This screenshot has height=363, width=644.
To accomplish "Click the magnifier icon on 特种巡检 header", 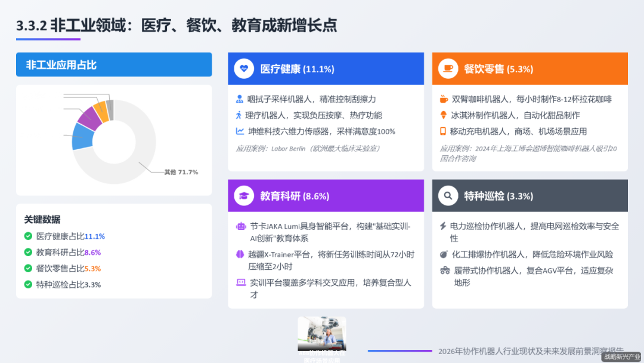I will (448, 195).
